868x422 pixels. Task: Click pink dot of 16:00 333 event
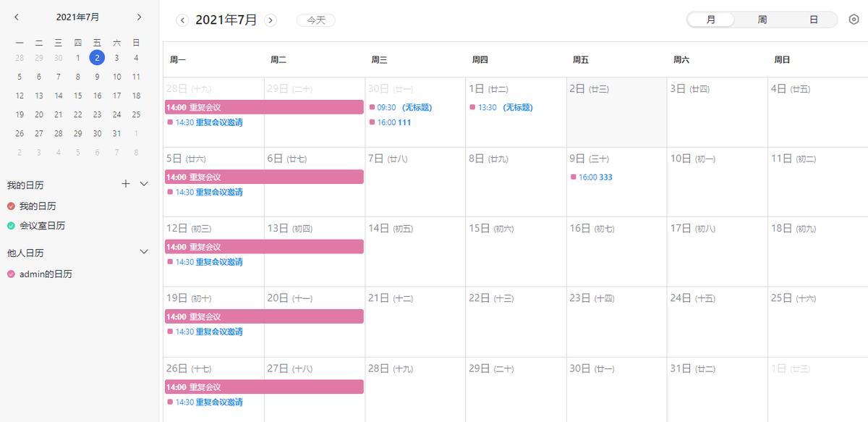(573, 177)
